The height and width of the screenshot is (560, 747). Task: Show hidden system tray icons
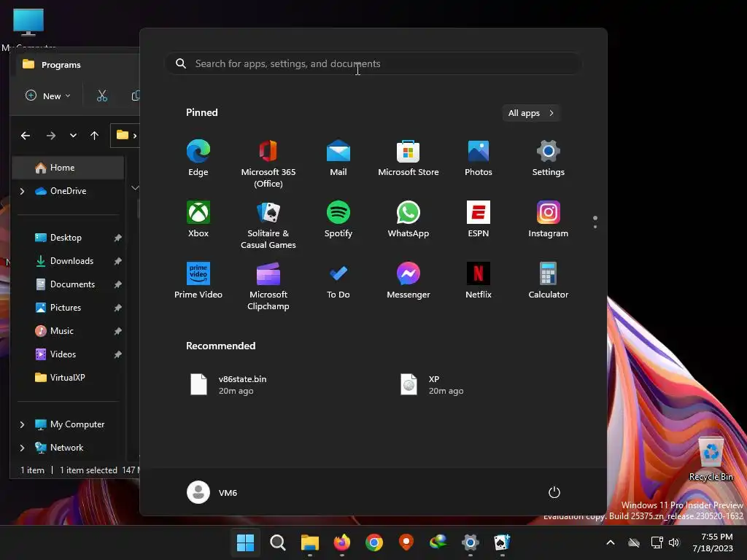coord(611,542)
